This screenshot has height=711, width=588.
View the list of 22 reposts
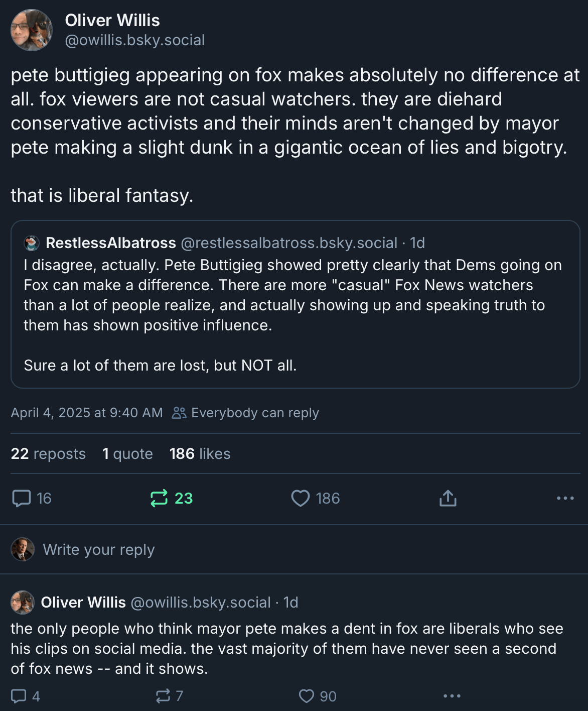coord(48,454)
